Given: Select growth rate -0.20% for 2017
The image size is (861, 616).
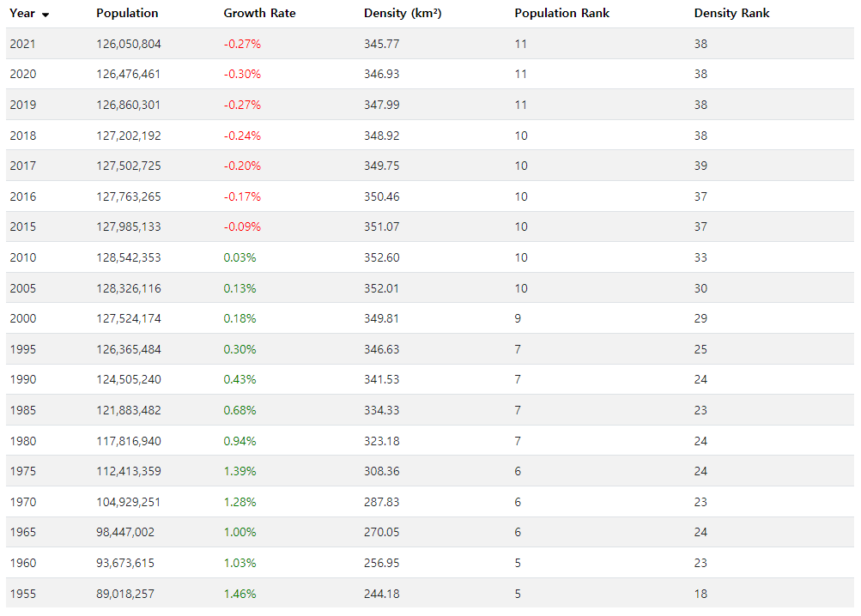Looking at the screenshot, I should [x=242, y=166].
